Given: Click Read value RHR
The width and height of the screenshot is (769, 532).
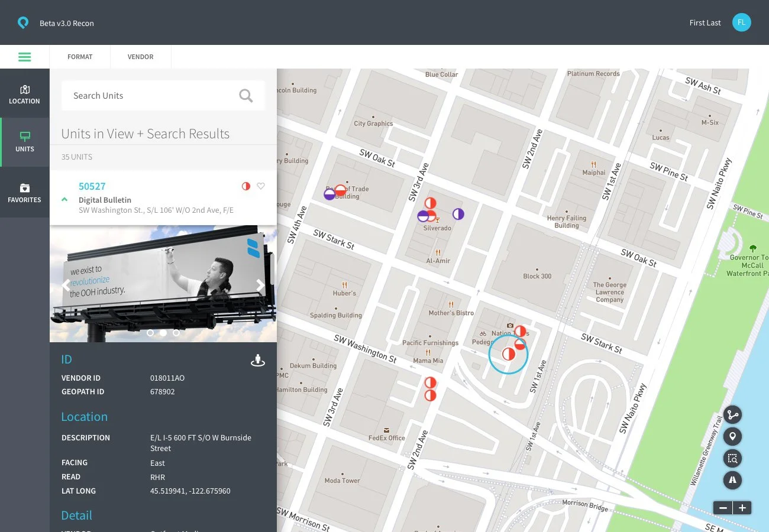Looking at the screenshot, I should click(157, 477).
